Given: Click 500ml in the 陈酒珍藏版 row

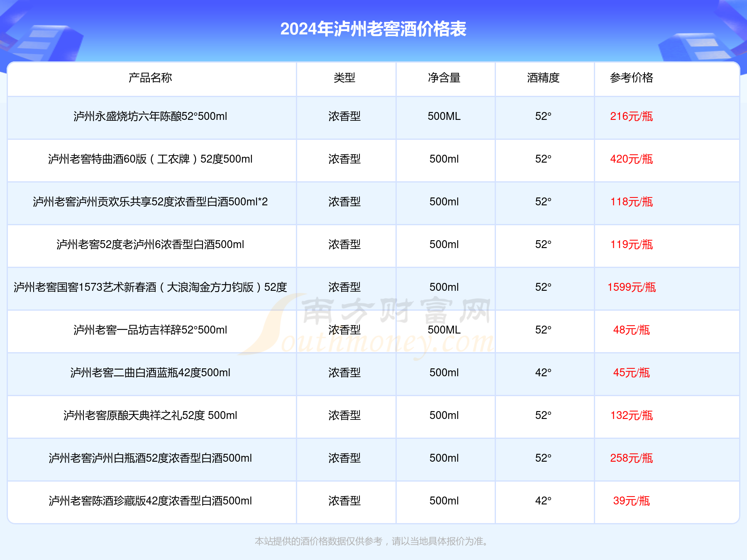Looking at the screenshot, I should 444,501.
